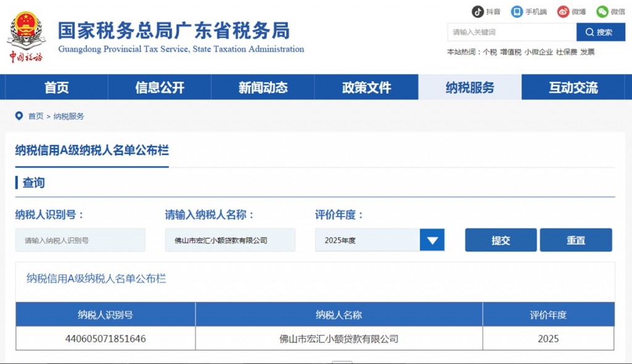This screenshot has width=632, height=364.
Task: Open the WeChat (微信) icon
Action: [x=602, y=12]
